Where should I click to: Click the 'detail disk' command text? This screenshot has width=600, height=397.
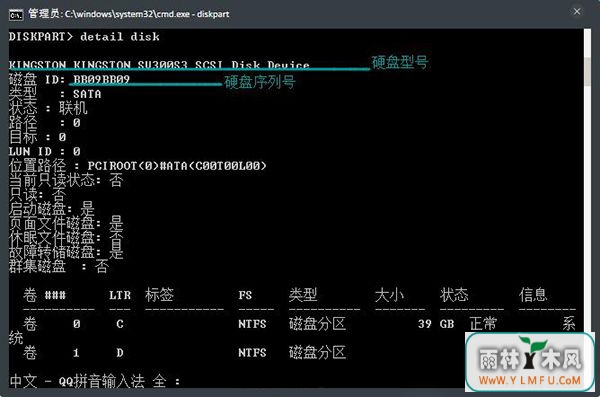(120, 37)
